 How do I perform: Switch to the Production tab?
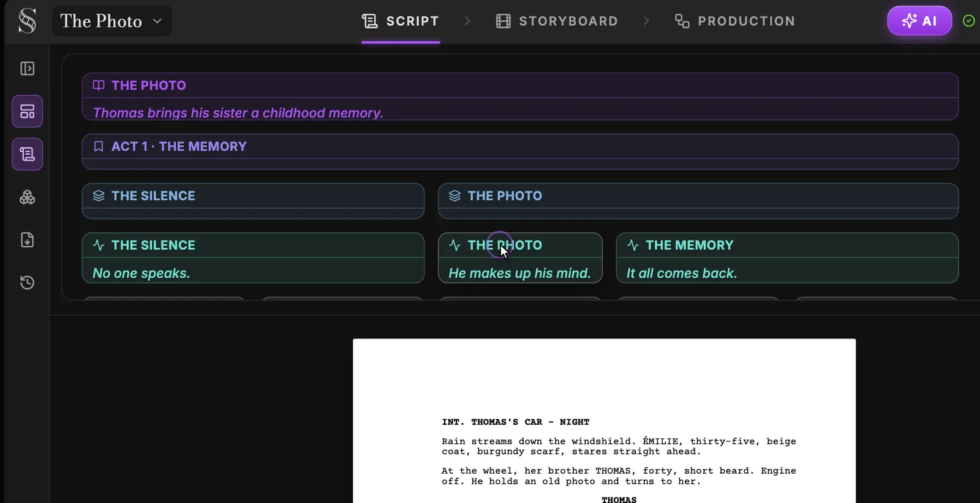[x=734, y=21]
